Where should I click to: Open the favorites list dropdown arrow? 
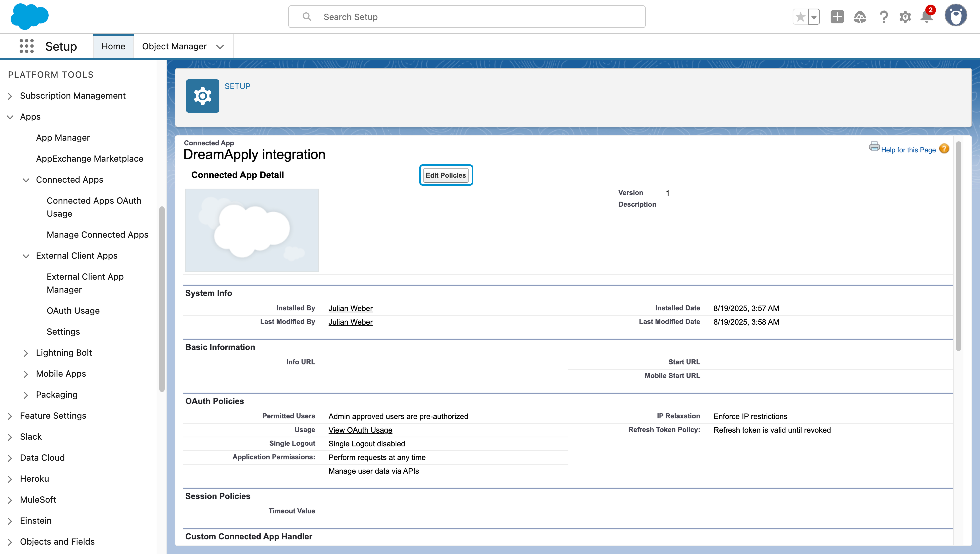(814, 17)
